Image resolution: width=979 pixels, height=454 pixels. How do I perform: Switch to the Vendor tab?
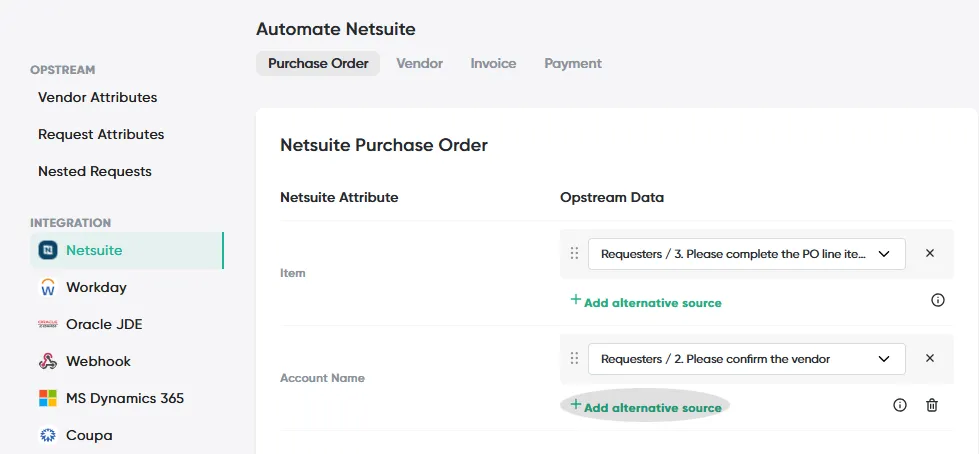420,64
